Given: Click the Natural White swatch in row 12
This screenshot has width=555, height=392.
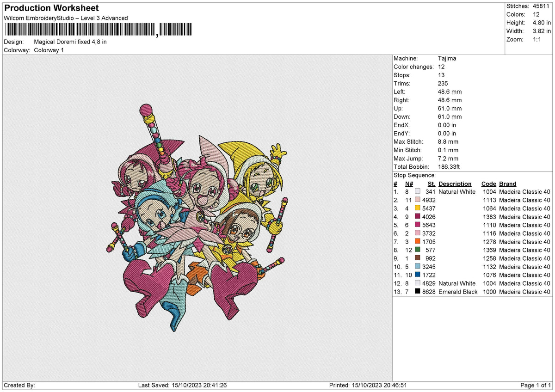Looking at the screenshot, I should click(418, 283).
